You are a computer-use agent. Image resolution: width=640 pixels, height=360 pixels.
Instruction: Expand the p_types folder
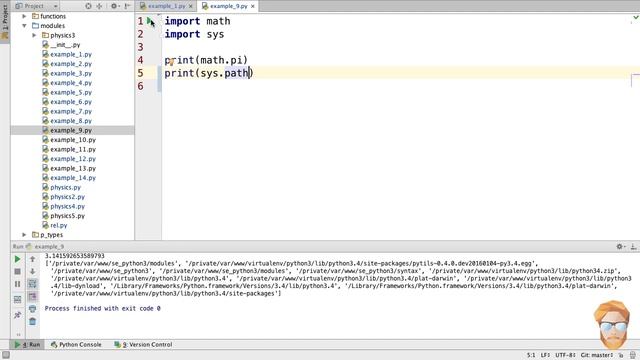coord(24,235)
